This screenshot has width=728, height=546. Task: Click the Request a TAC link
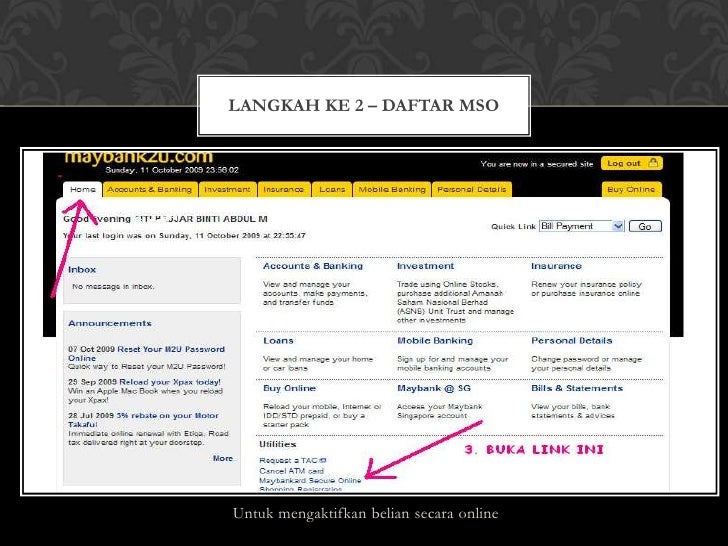tap(292, 460)
